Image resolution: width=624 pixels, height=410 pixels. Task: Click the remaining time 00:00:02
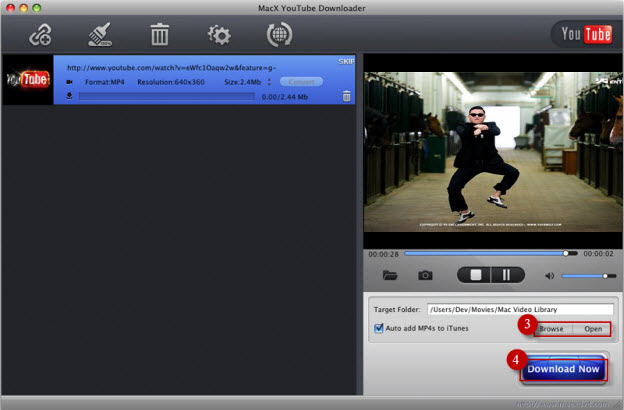[598, 254]
